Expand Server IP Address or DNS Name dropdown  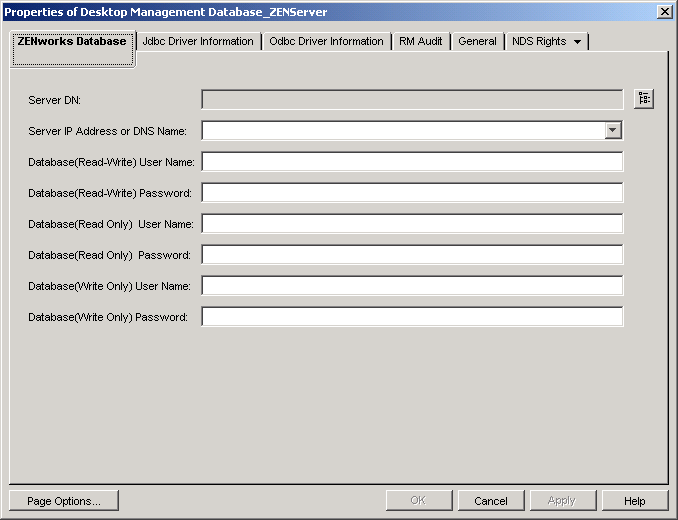(613, 130)
